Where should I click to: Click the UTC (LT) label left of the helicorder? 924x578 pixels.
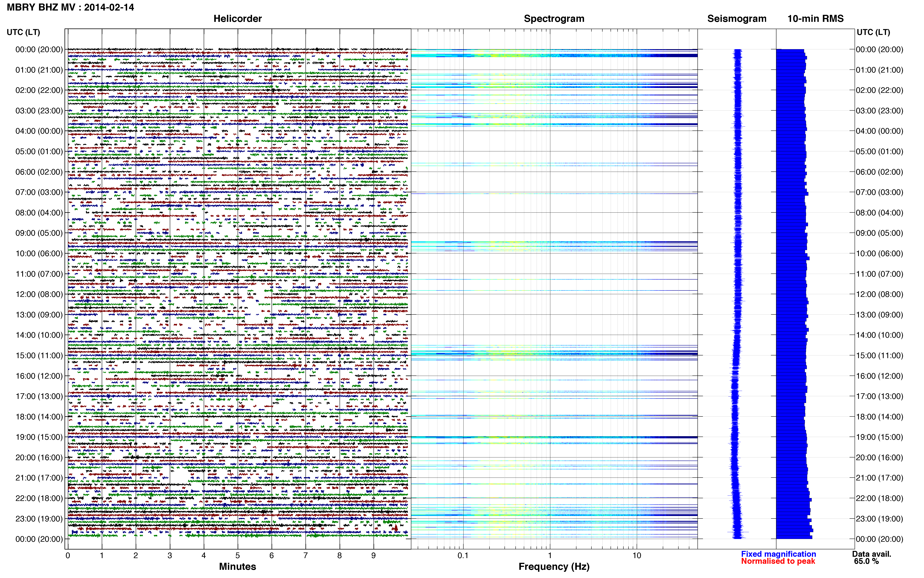(x=23, y=32)
